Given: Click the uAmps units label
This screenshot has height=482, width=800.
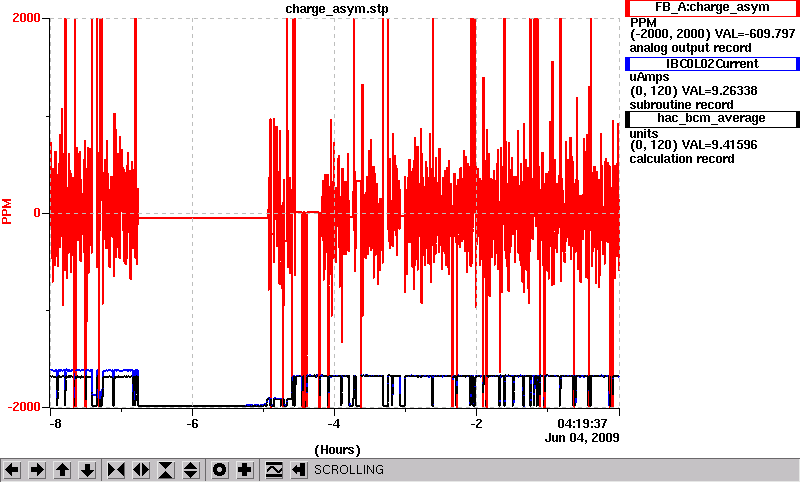Looking at the screenshot, I should click(x=649, y=77).
